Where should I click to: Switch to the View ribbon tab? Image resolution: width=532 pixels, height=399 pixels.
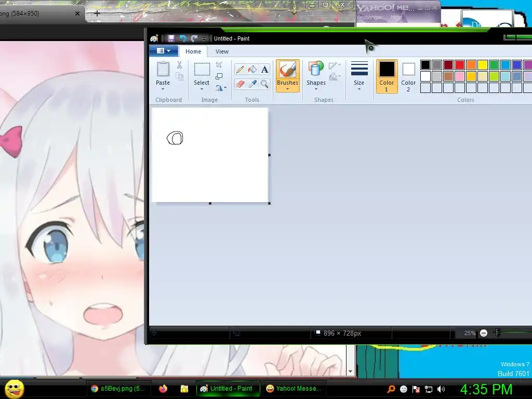(222, 51)
